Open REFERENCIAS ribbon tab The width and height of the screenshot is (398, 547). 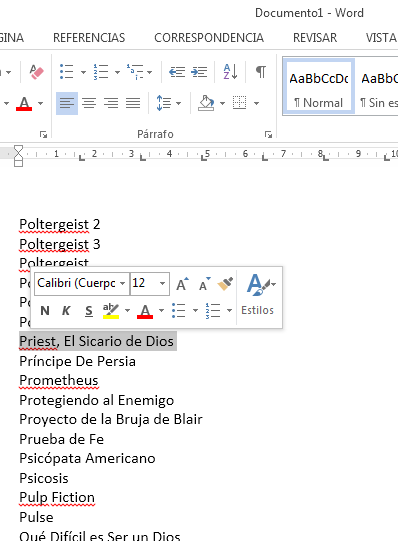coord(89,38)
